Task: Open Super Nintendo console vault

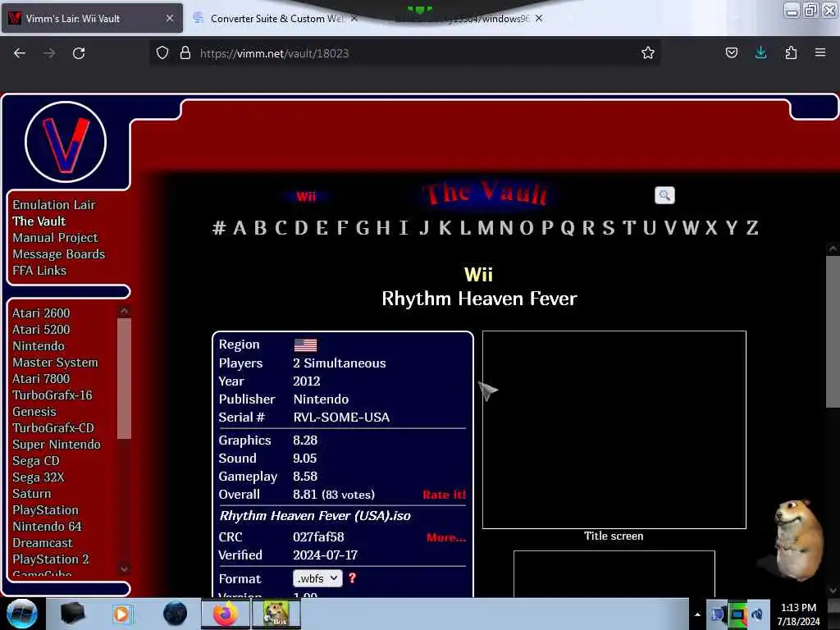Action: 57,444
